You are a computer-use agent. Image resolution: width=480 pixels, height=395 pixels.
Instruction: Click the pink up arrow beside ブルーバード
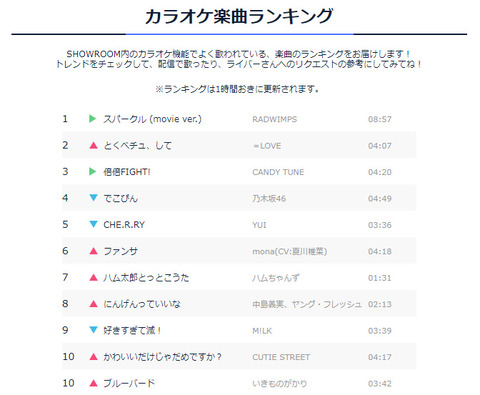[x=94, y=383]
